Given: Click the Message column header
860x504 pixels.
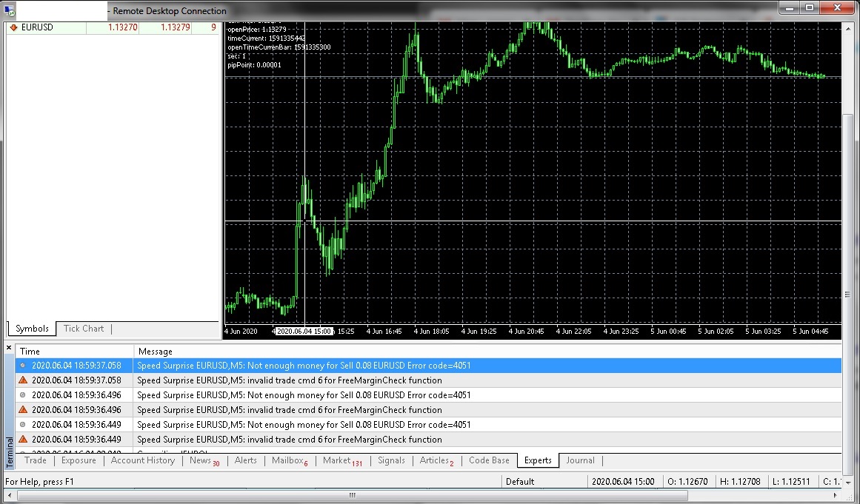Looking at the screenshot, I should tap(155, 352).
